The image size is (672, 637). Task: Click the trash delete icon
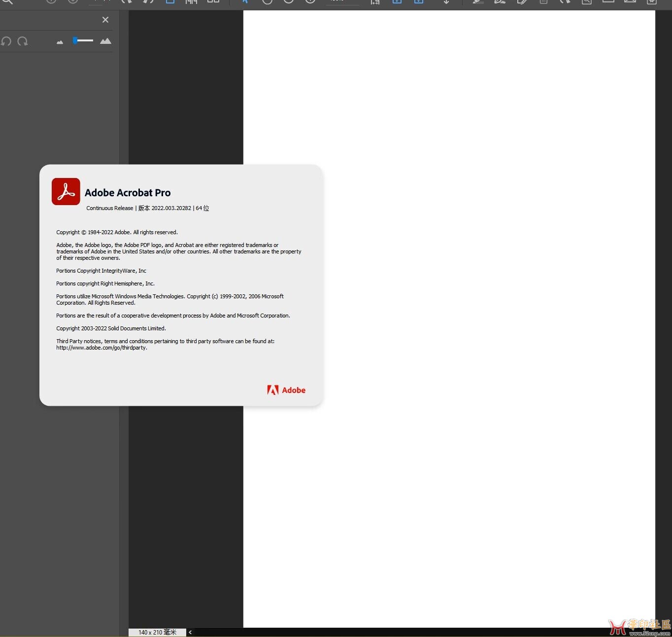tap(543, 2)
